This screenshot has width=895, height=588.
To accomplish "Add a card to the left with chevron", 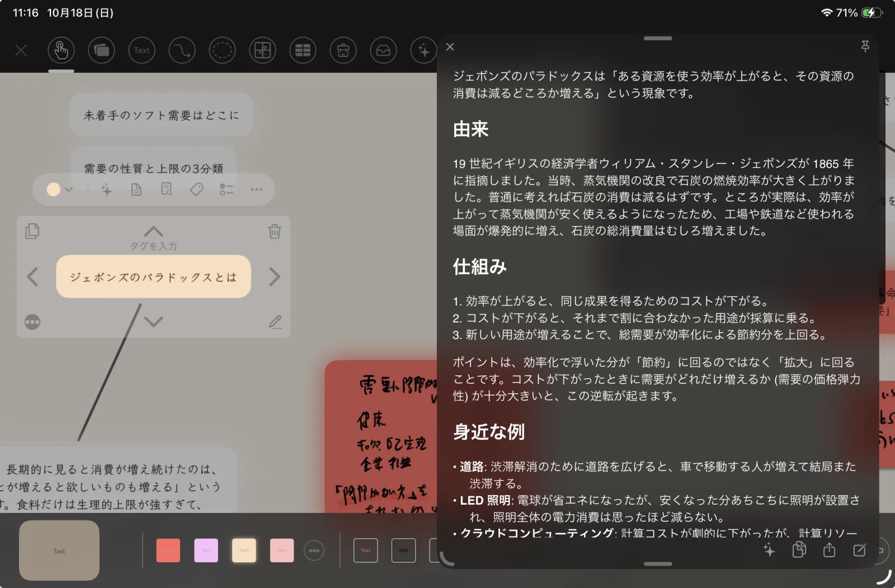I will (32, 276).
